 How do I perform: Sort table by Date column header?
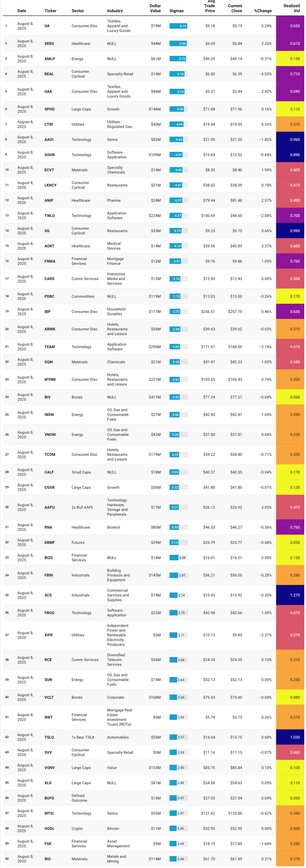click(22, 11)
